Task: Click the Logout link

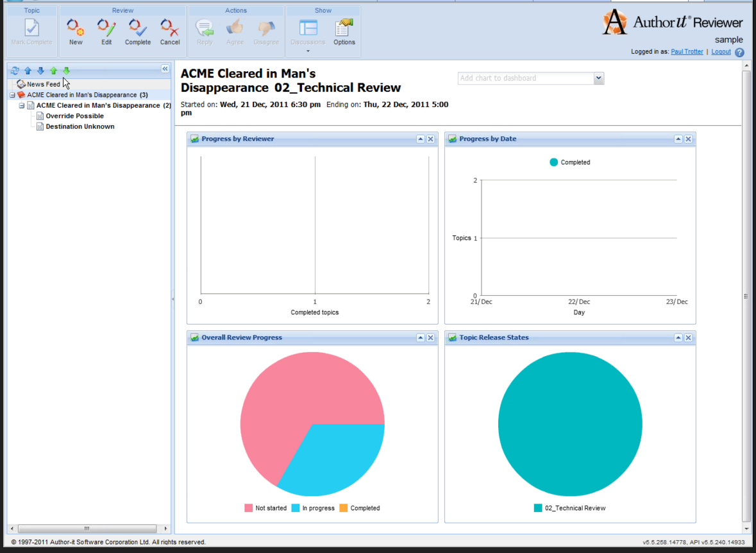Action: coord(721,51)
